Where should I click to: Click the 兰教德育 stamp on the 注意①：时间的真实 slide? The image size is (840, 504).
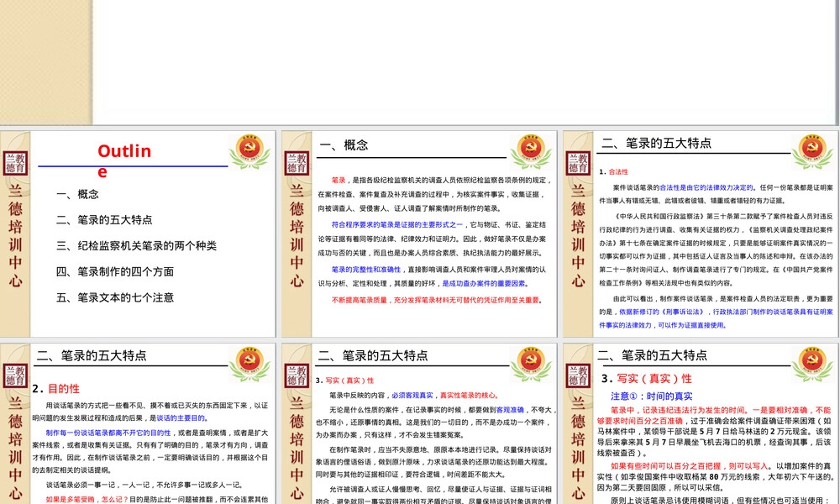[x=578, y=375]
